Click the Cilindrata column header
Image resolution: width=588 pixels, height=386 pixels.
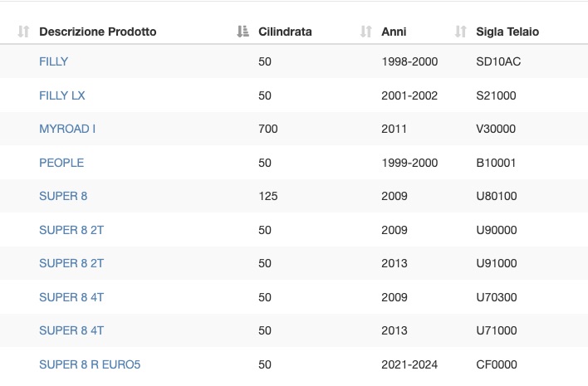point(285,32)
